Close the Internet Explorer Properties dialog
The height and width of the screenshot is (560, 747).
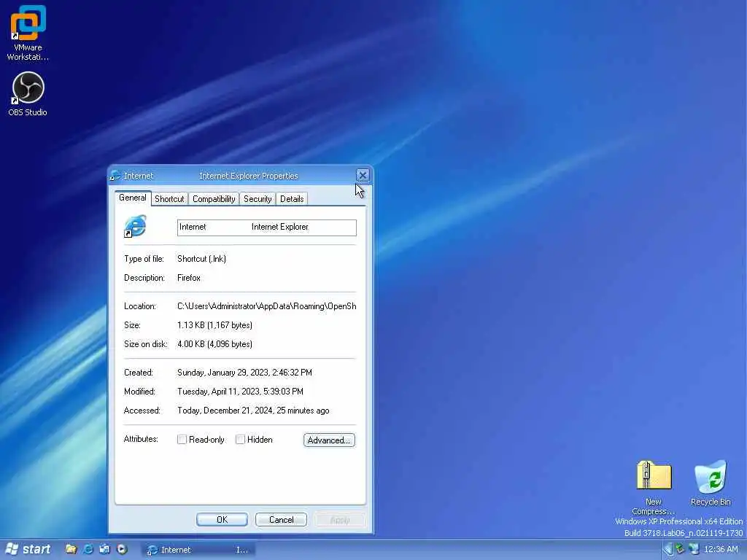363,175
